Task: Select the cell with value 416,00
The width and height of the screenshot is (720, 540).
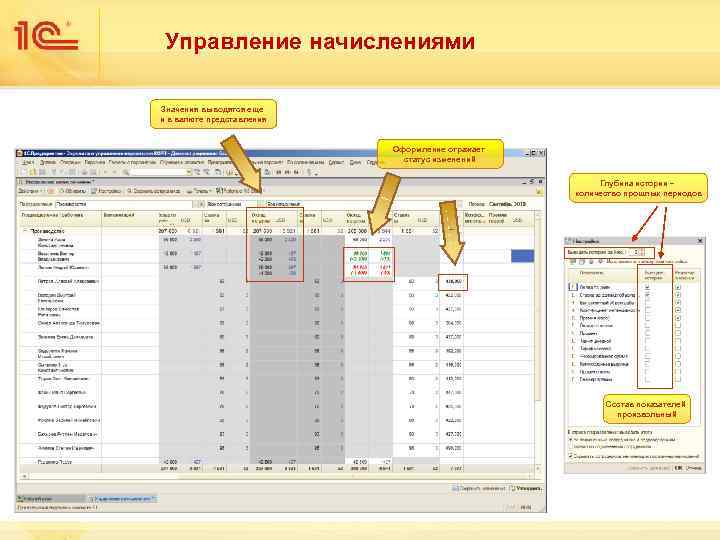Action: [453, 282]
